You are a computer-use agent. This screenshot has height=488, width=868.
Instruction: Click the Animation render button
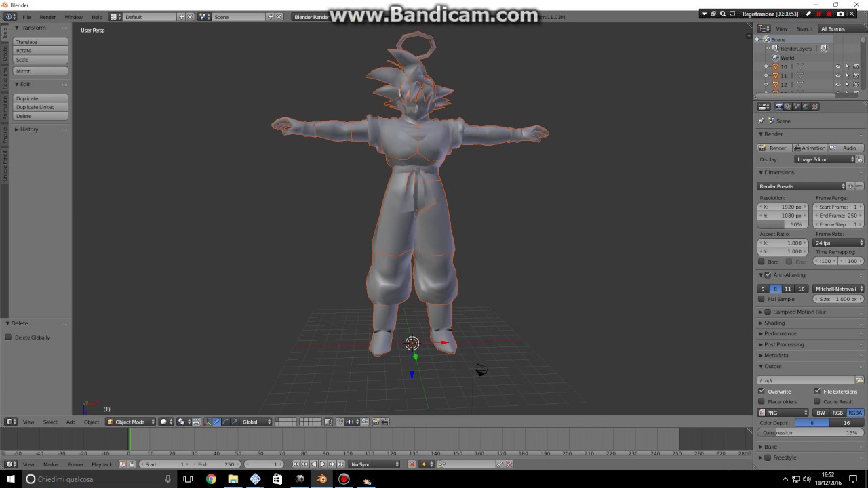810,148
